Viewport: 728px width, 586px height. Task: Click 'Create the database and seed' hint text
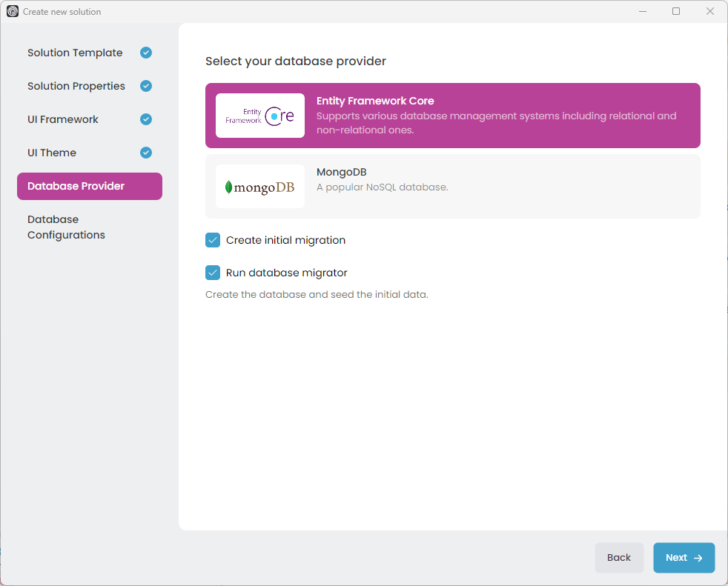click(317, 295)
